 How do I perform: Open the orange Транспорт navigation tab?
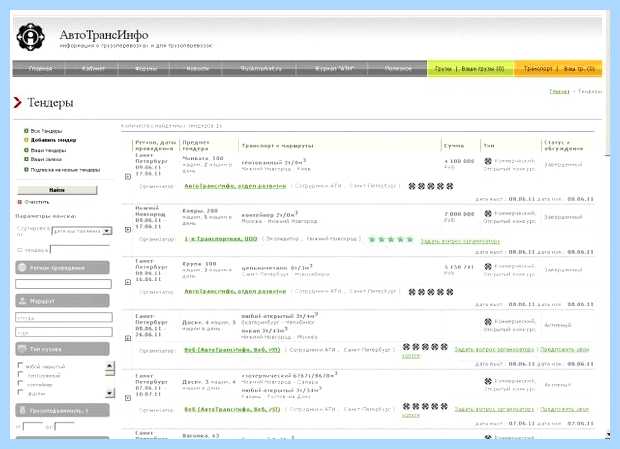coord(558,68)
